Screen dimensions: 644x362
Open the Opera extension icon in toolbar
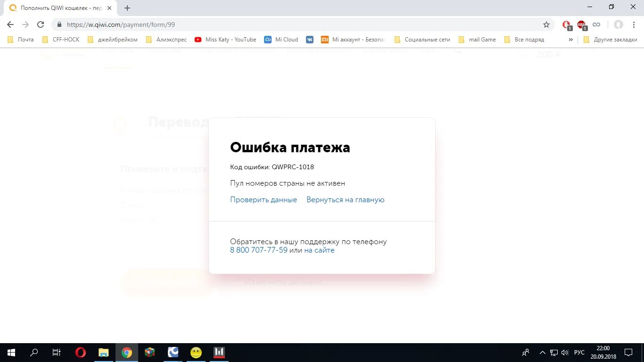pos(567,25)
